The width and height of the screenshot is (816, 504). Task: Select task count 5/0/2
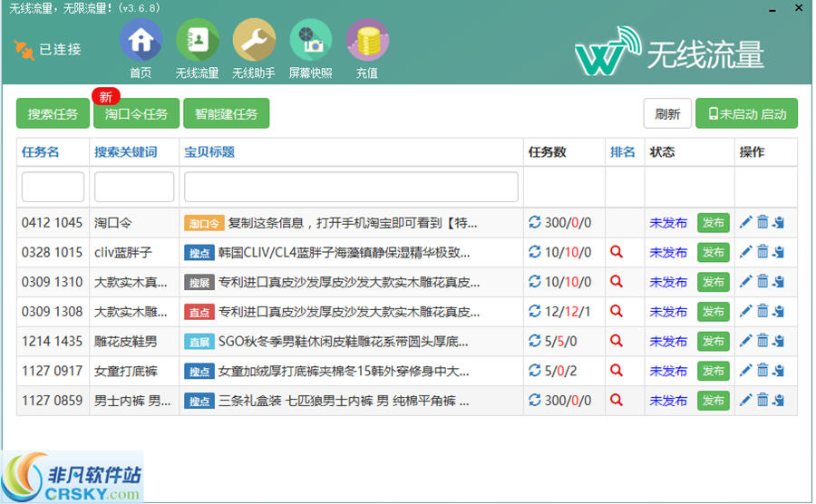point(561,371)
